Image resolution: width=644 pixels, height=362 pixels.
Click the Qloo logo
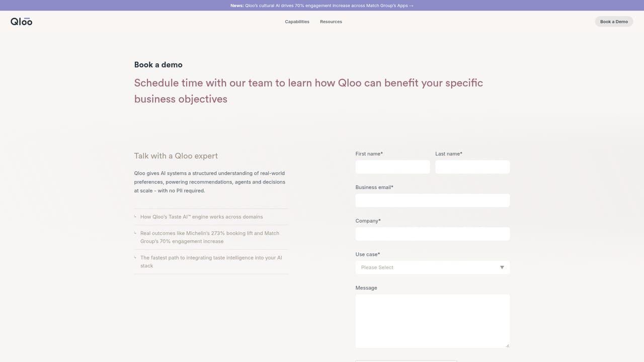point(21,22)
